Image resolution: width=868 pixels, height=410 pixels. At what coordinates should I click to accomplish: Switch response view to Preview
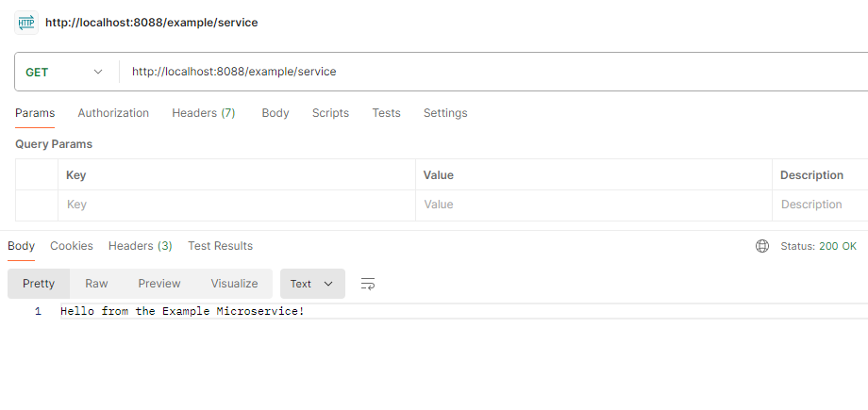(x=159, y=284)
